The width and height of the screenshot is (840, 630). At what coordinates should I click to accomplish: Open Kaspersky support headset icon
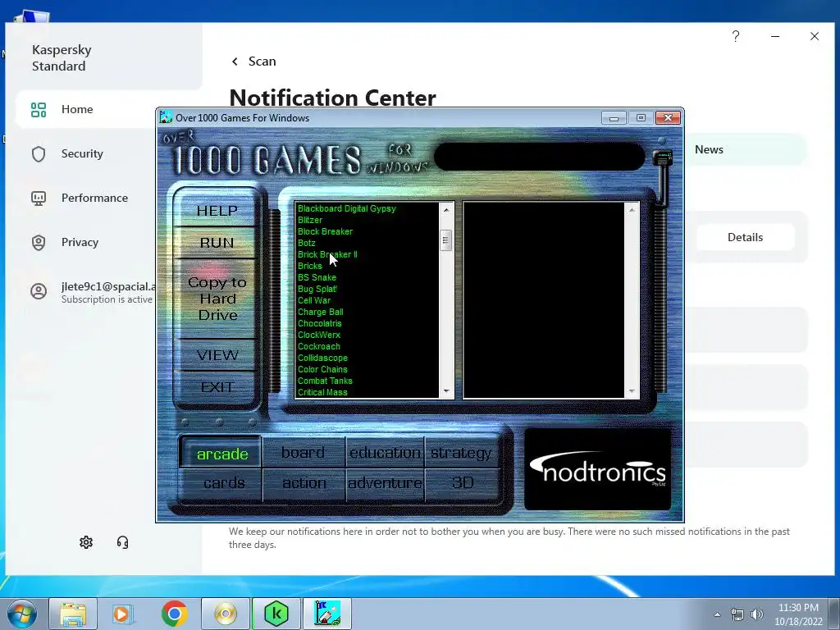tap(123, 542)
